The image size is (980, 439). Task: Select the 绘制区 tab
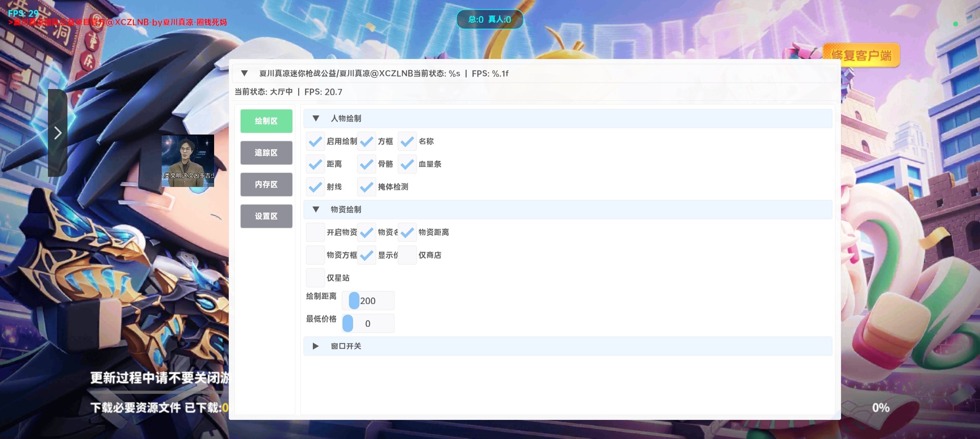pos(266,121)
